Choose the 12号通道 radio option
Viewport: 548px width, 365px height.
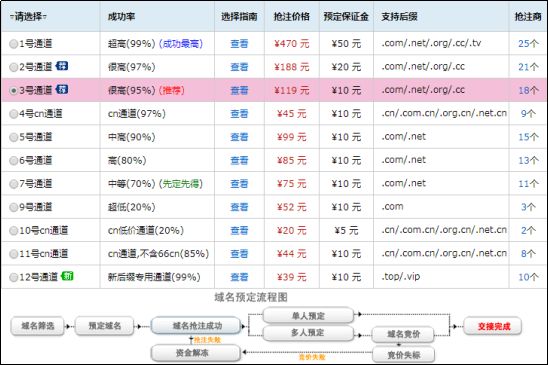(13, 278)
